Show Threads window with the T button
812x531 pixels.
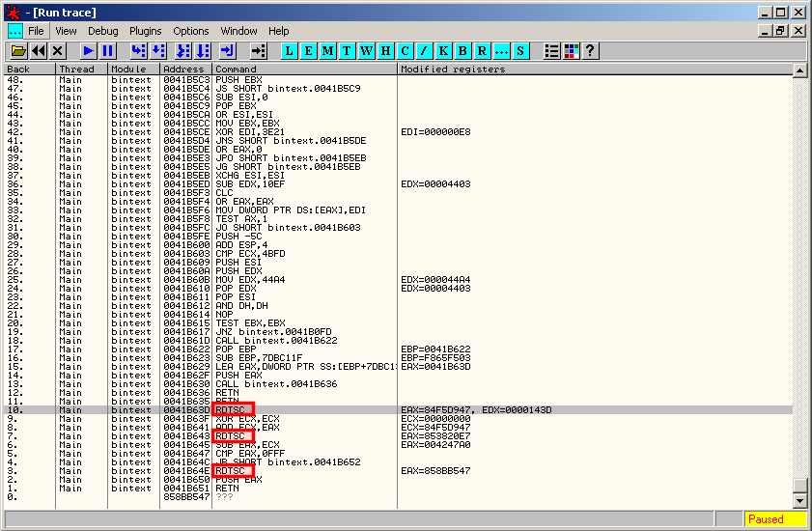348,50
